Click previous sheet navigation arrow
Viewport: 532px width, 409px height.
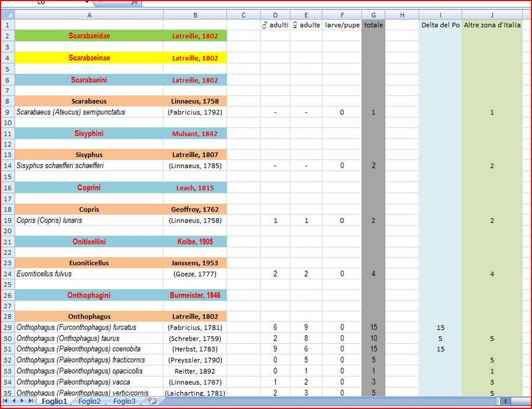(14, 401)
